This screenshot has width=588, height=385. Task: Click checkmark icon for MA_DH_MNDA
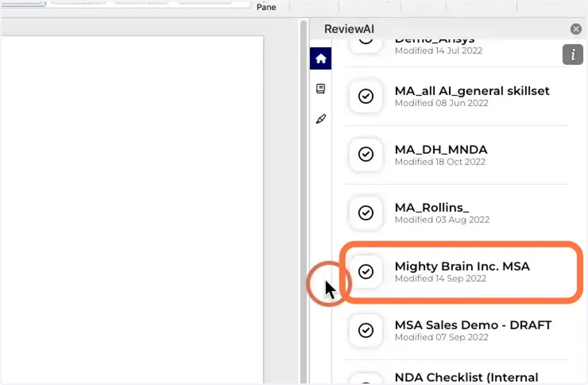[x=366, y=155]
